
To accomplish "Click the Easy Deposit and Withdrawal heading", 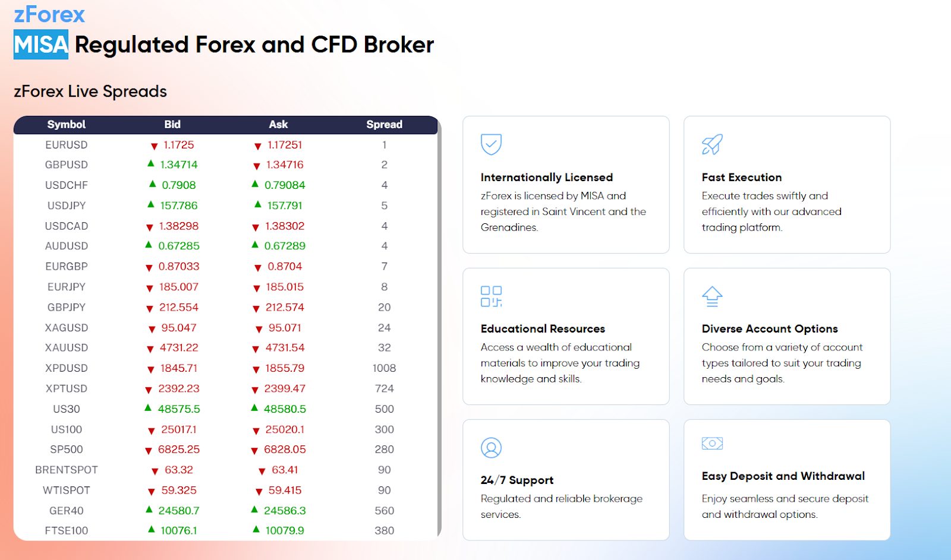I will (x=783, y=476).
